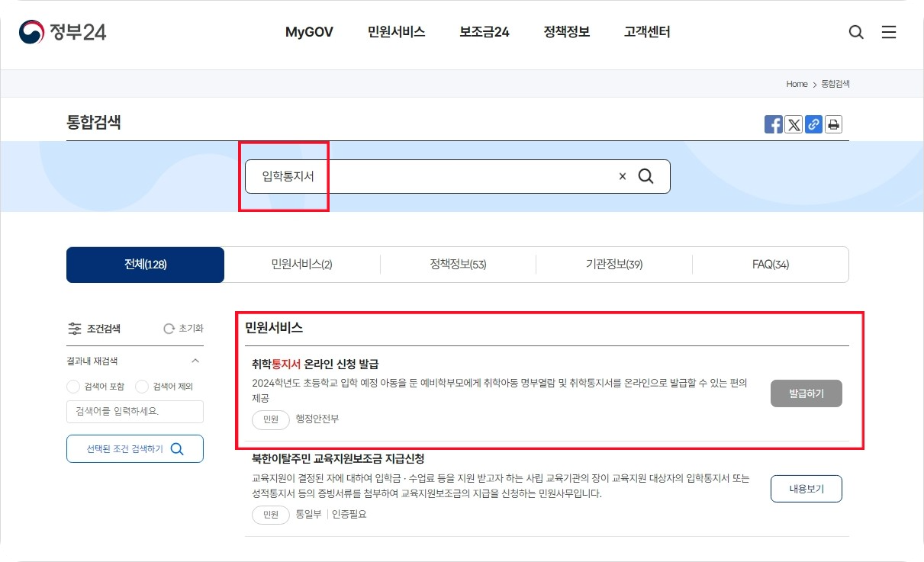Image resolution: width=924 pixels, height=562 pixels.
Task: Click the 정부24 home logo
Action: pos(63,32)
